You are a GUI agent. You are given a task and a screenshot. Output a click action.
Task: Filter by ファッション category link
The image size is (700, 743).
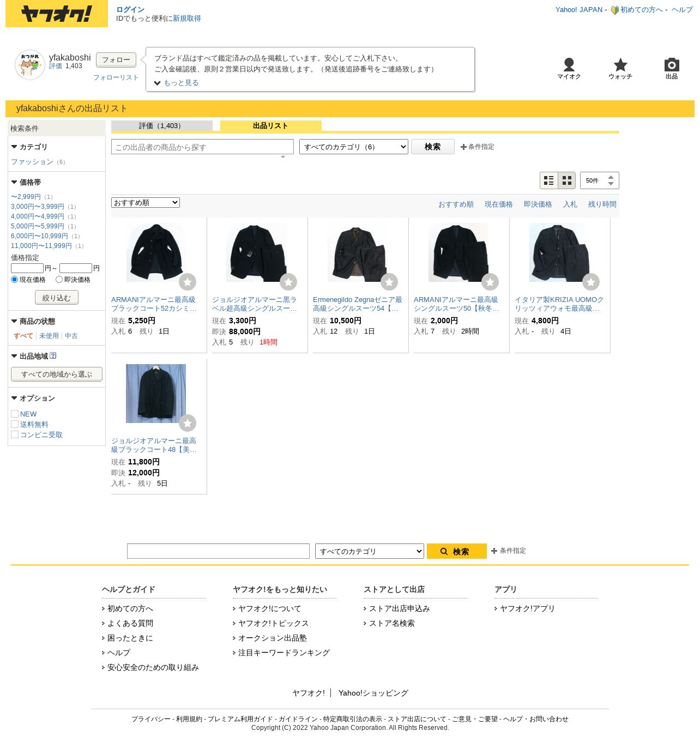[32, 162]
